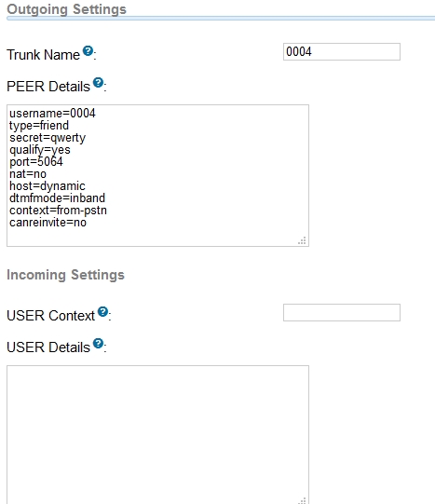Viewport: 435px width, 504px height.
Task: Click the Trunk Name label text
Action: pos(43,55)
